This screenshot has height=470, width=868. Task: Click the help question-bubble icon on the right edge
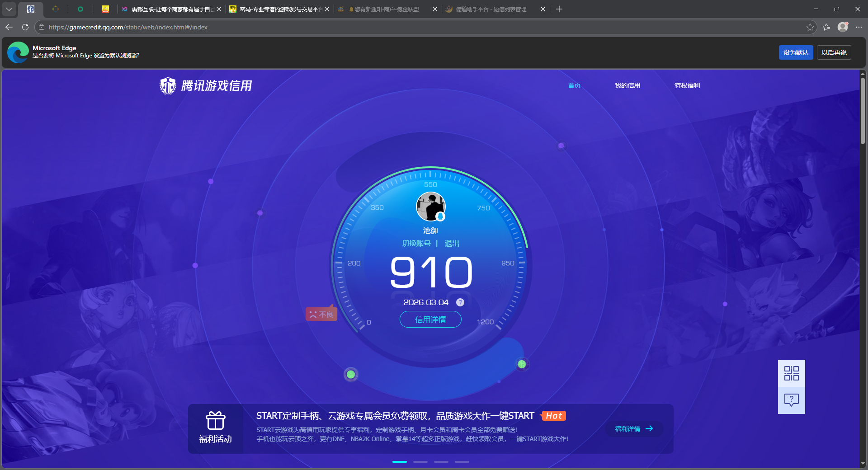791,400
